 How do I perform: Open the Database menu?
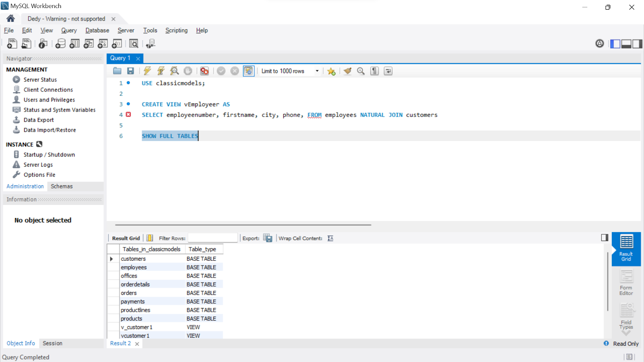click(97, 30)
